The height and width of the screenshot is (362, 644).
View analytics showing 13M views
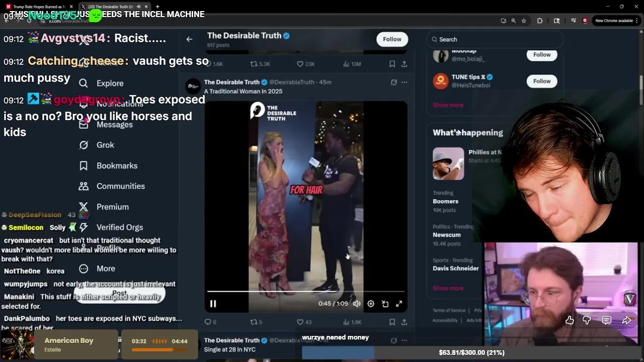[x=352, y=64]
